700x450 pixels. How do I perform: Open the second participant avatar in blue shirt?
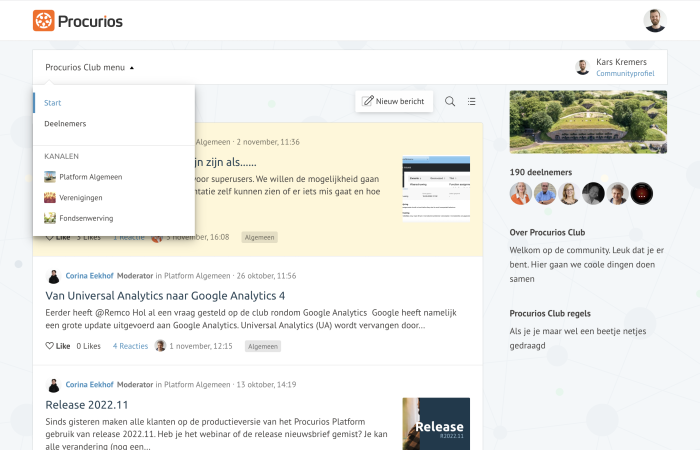545,194
